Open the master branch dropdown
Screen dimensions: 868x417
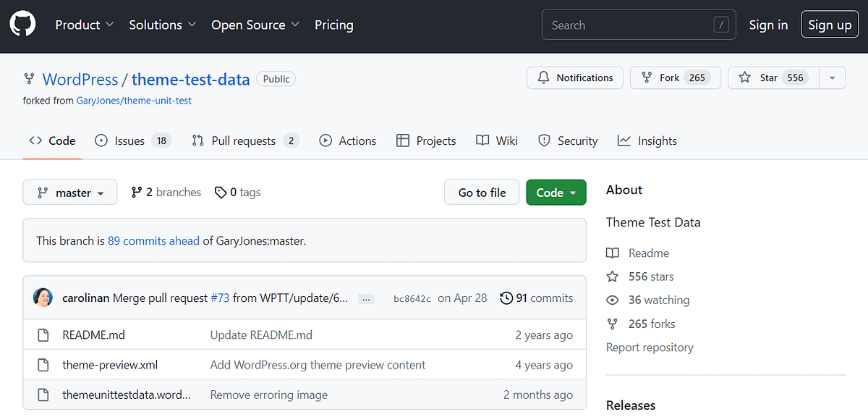(69, 192)
